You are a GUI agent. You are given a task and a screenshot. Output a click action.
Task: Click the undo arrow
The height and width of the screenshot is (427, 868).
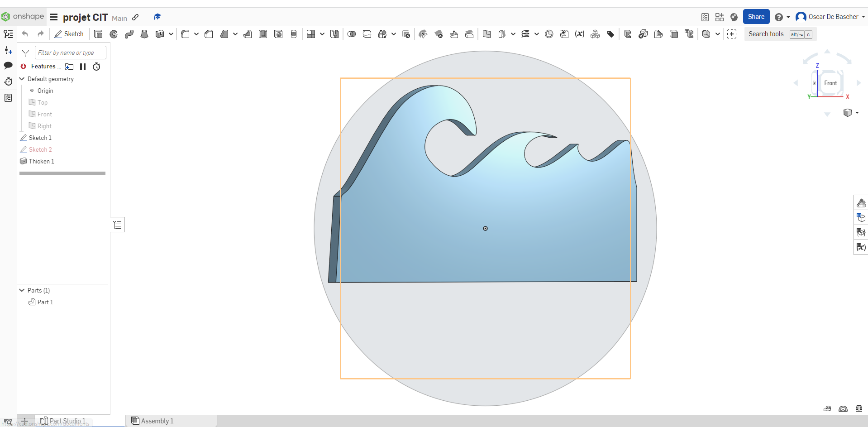25,34
